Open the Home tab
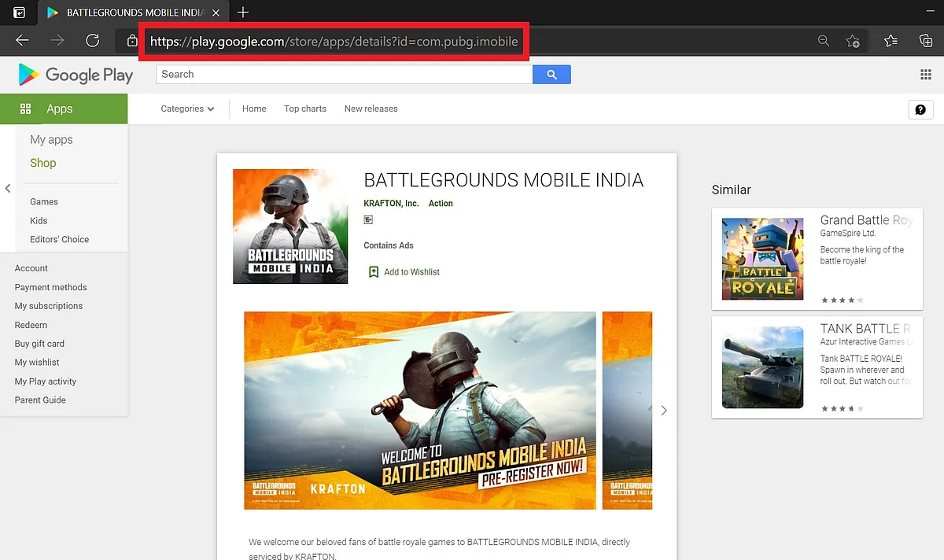 (x=254, y=109)
